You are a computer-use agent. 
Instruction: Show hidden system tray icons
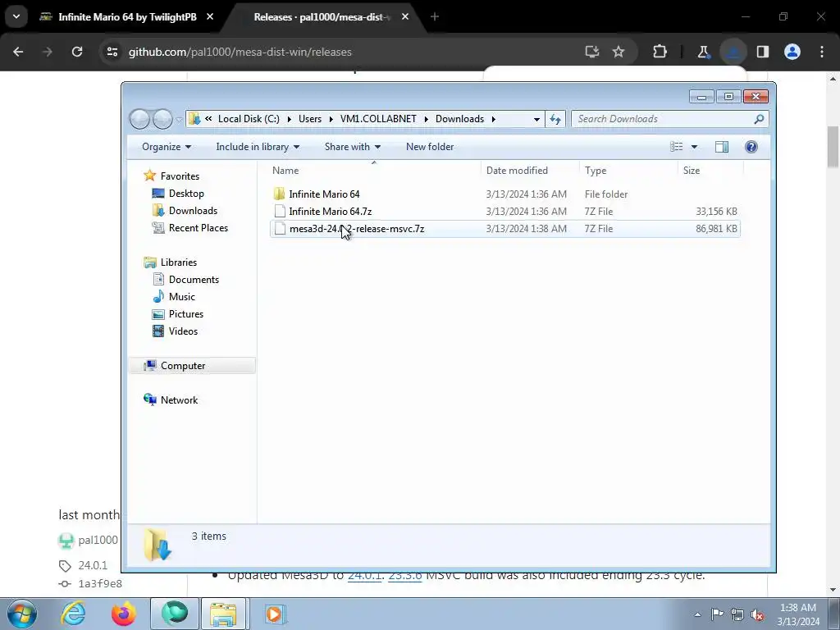point(697,614)
